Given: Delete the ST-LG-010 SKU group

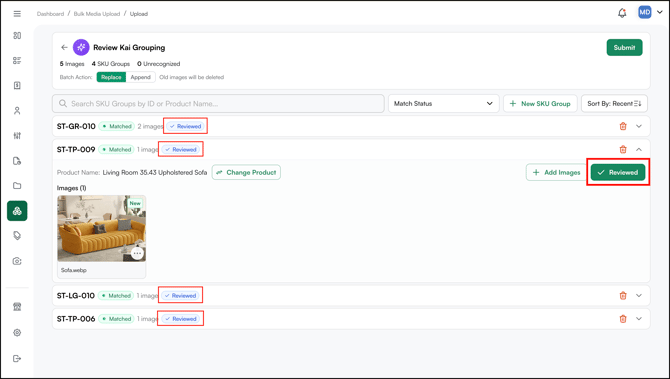Looking at the screenshot, I should (623, 295).
